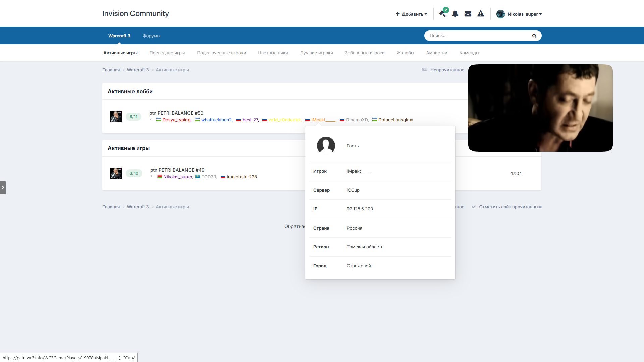Viewport: 644px width, 362px height.
Task: Open player Dosya_typing profile
Action: click(176, 120)
